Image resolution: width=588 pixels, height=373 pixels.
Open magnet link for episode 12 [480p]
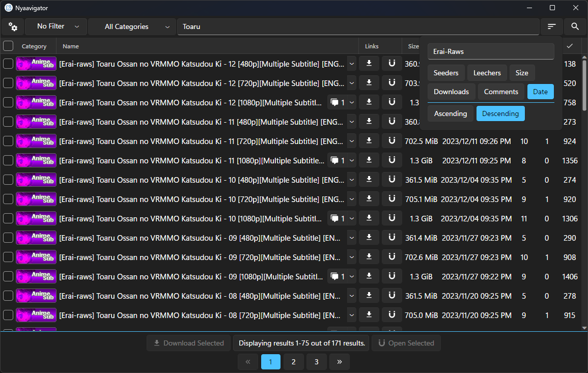click(392, 64)
